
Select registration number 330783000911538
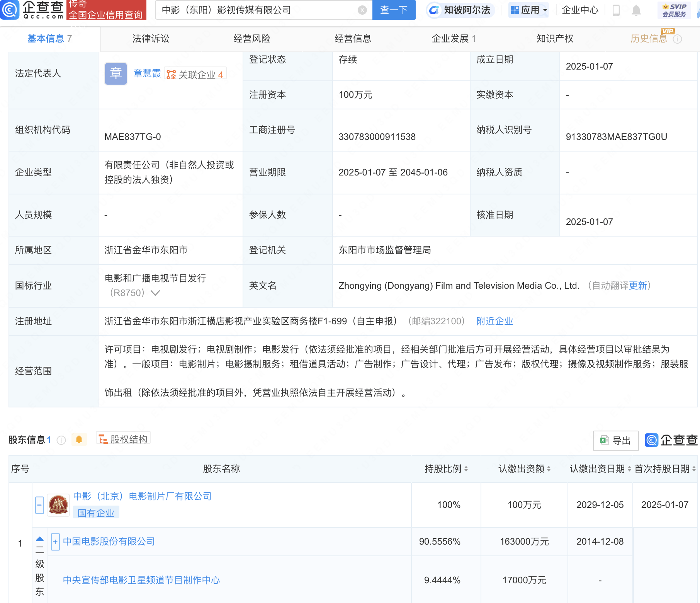(x=377, y=137)
